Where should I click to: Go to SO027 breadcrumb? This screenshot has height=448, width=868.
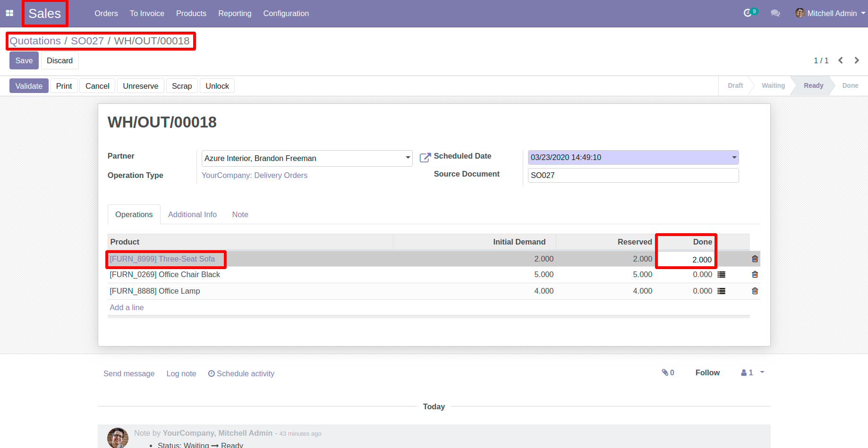coord(87,41)
